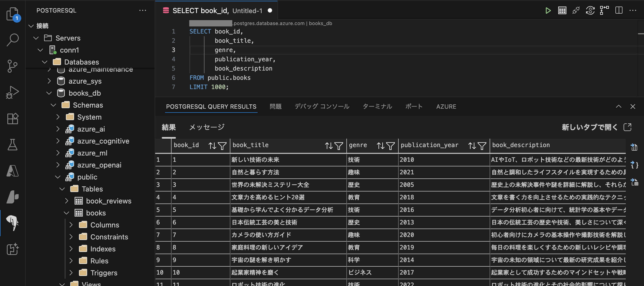Expand the Triggers folder
Image resolution: width=644 pixels, height=286 pixels.
(x=71, y=273)
